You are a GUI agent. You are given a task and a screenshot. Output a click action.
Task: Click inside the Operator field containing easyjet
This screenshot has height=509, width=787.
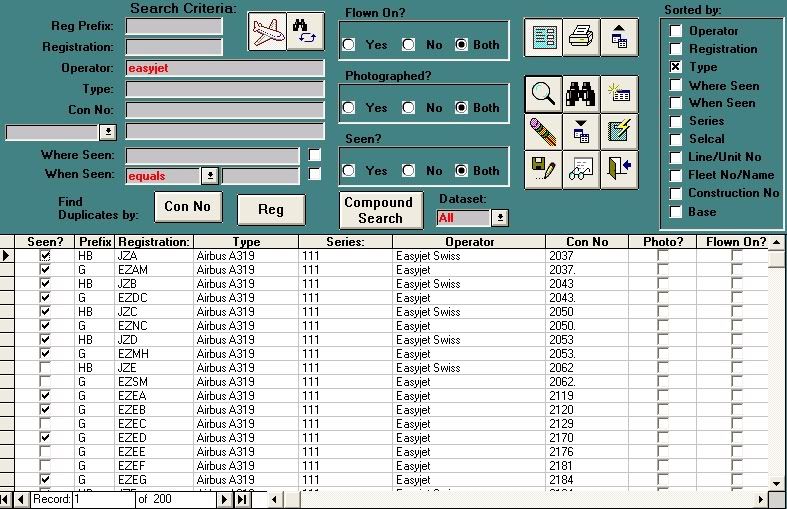point(224,68)
